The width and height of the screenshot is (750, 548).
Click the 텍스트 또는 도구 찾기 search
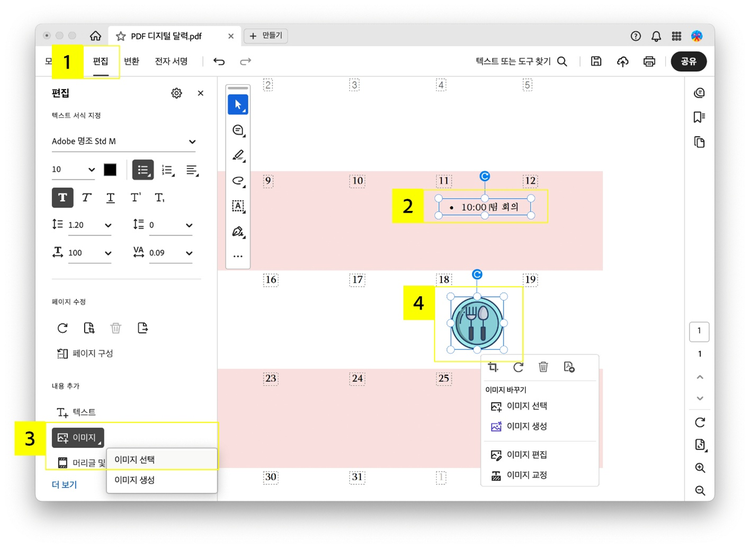pos(521,61)
